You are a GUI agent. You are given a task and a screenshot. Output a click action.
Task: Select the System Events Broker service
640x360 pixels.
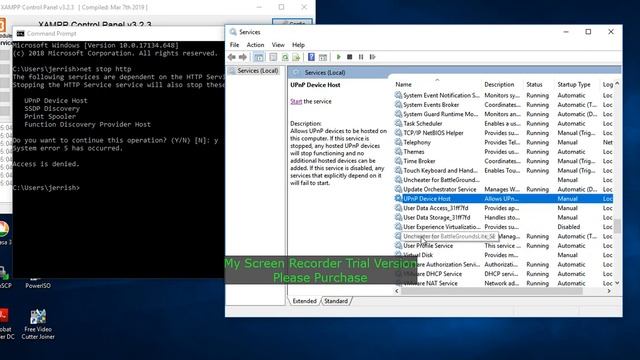[x=503, y=105]
